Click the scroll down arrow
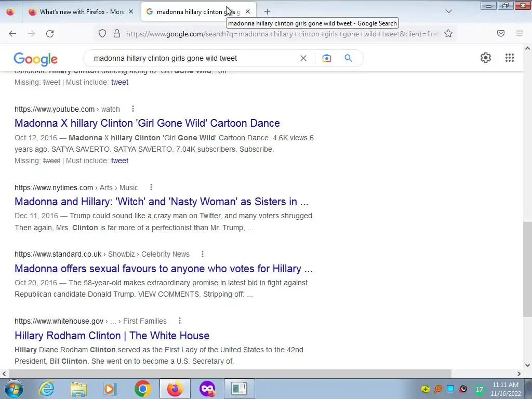This screenshot has width=532, height=399. (x=527, y=365)
